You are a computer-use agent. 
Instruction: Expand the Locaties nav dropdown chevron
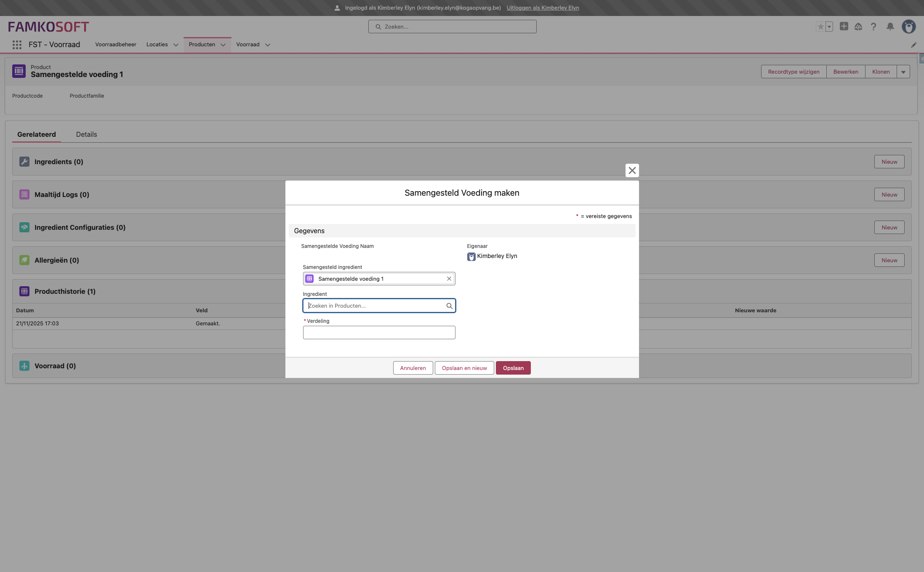coord(176,45)
